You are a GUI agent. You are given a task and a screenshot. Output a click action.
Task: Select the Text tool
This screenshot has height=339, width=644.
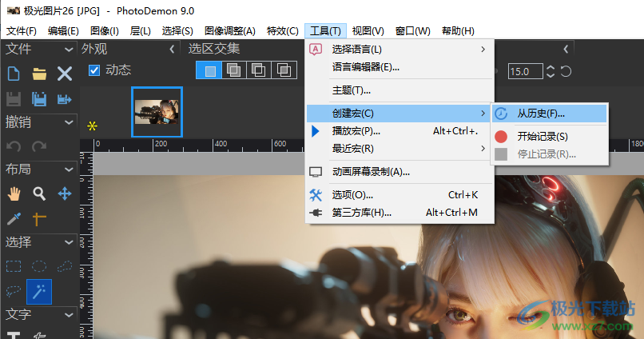point(14,335)
